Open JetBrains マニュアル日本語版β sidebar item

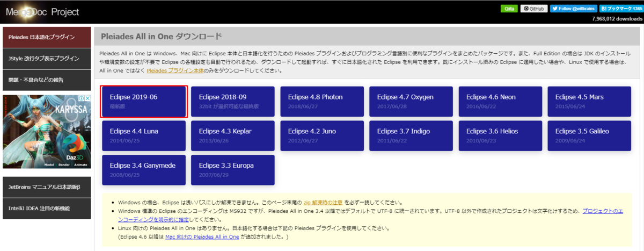[x=47, y=187]
